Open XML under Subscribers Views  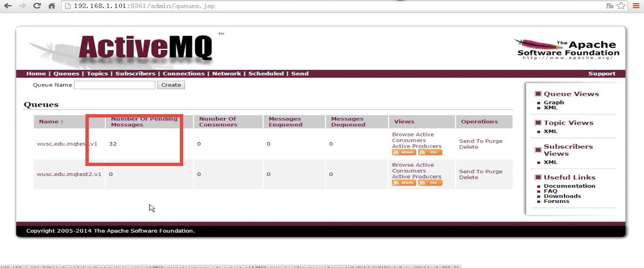pos(551,162)
